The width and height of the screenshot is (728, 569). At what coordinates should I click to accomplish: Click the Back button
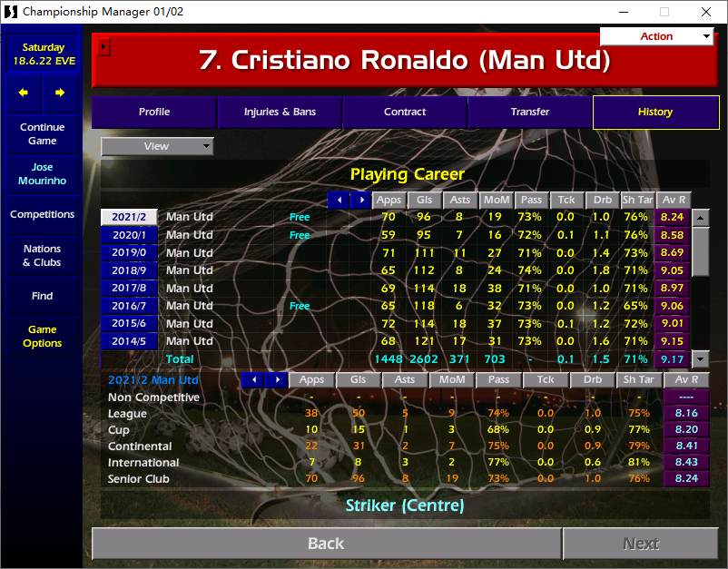coord(327,544)
